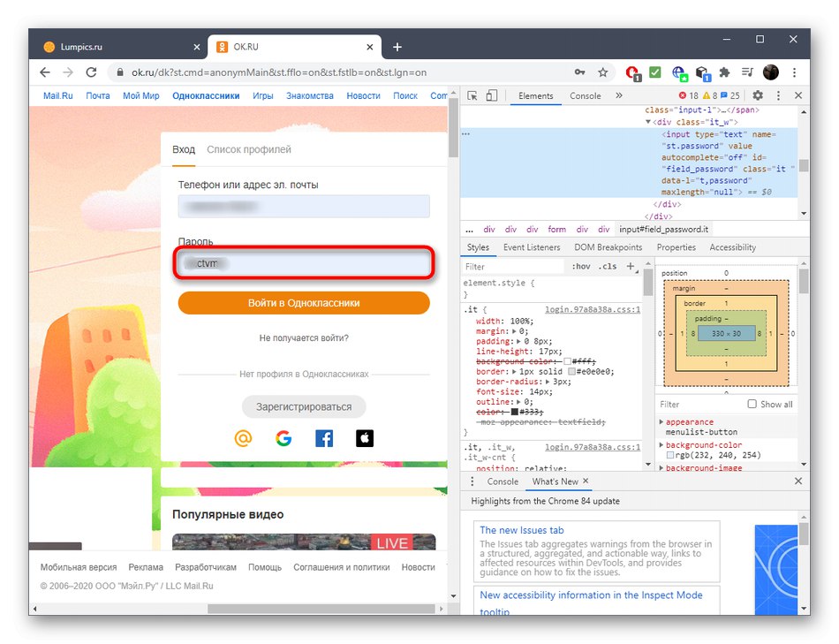Image resolution: width=839 pixels, height=644 pixels.
Task: Click the password input field
Action: 304,263
